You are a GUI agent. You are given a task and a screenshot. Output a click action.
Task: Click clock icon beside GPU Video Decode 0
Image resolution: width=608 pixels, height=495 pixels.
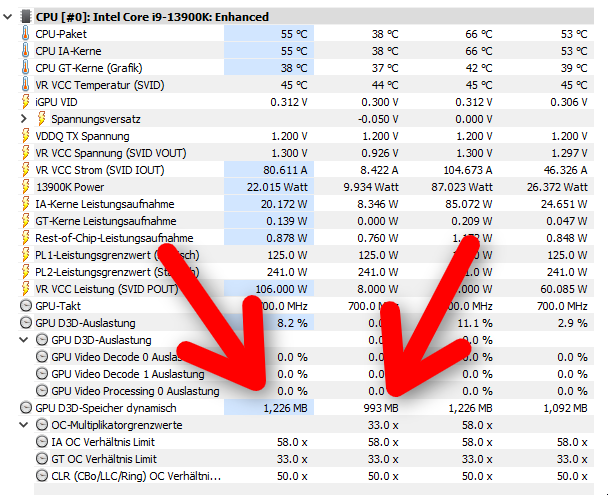pyautogui.click(x=41, y=357)
